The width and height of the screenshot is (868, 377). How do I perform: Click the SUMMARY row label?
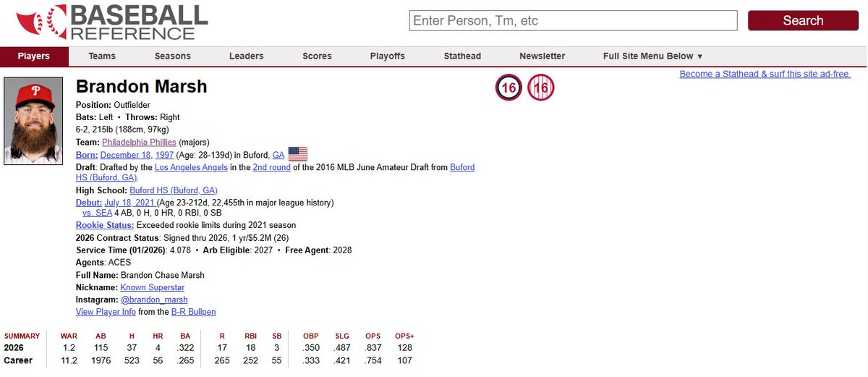tap(22, 336)
